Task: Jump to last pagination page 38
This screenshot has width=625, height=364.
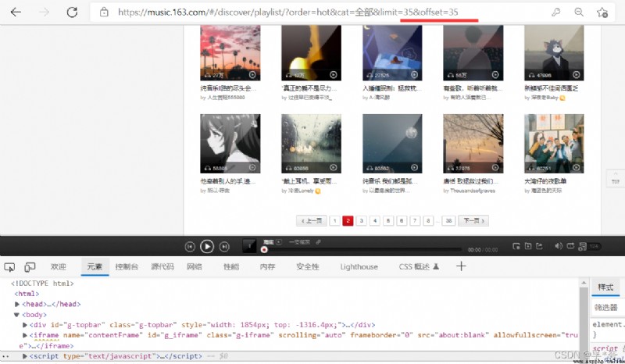Action: pyautogui.click(x=448, y=220)
